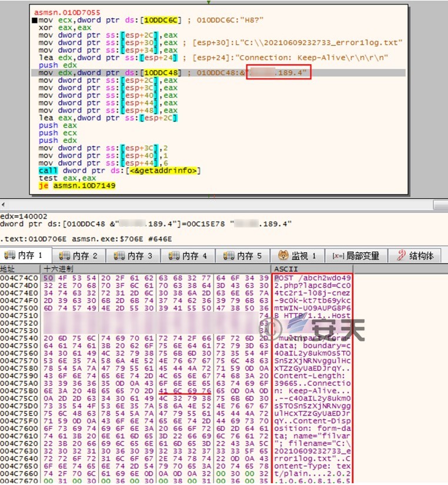Screen dimensions: 448x485
Task: Select the 'je asmsn.10D7149' jump line
Action: pyautogui.click(x=77, y=186)
